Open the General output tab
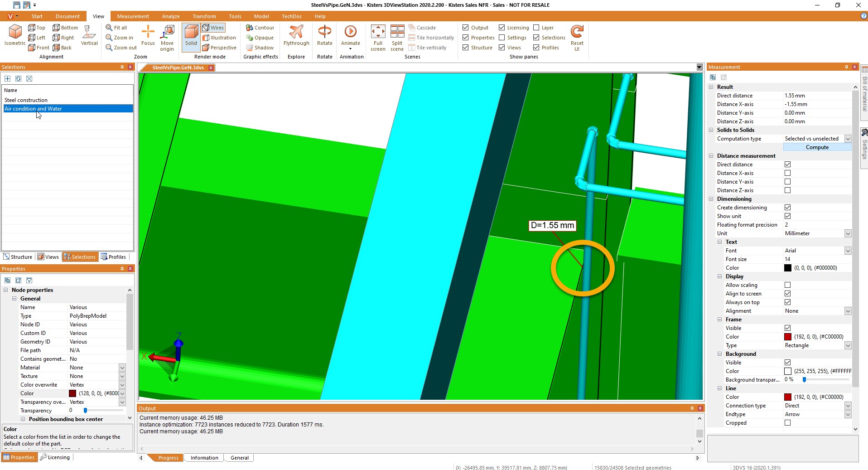The width and height of the screenshot is (868, 470). 239,458
